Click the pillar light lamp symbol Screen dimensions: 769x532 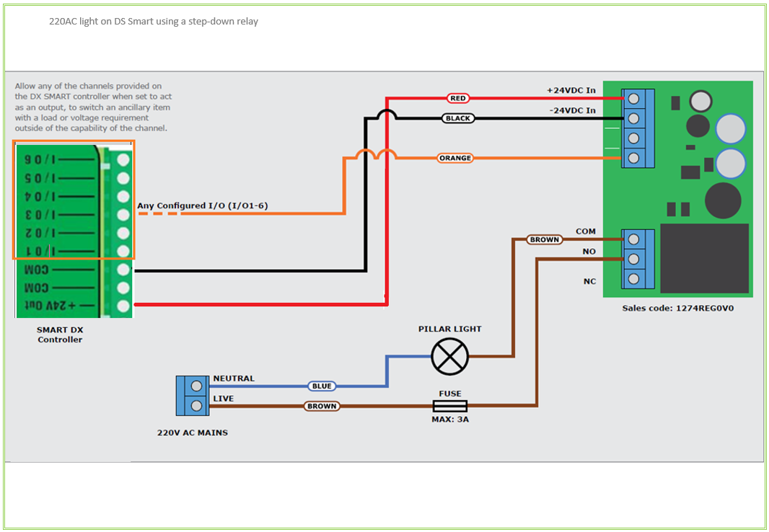coord(449,356)
